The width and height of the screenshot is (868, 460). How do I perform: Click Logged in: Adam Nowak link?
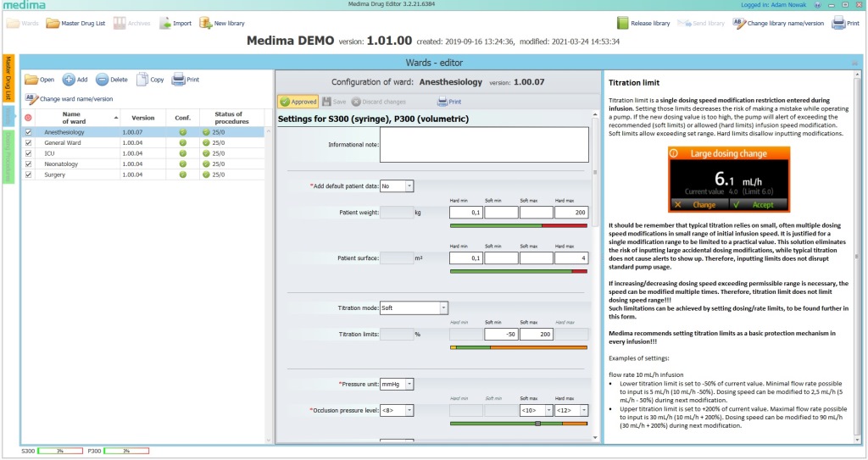click(x=773, y=4)
